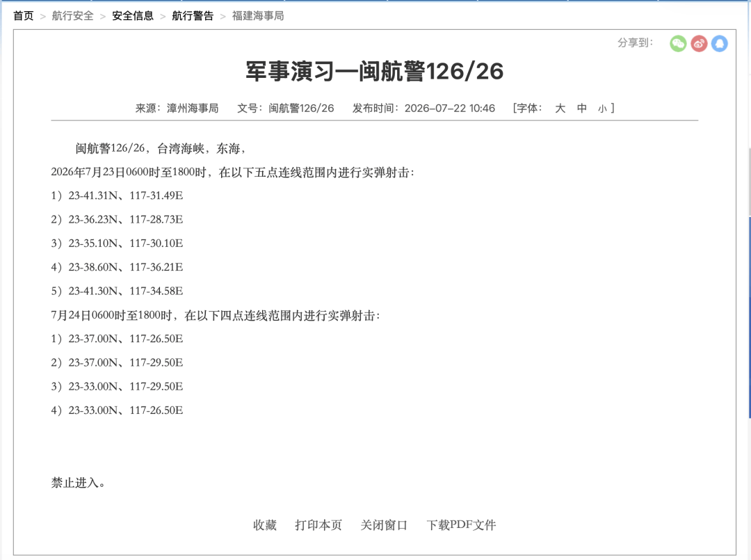
Task: Open 航行安全 breadcrumb link
Action: tap(73, 16)
